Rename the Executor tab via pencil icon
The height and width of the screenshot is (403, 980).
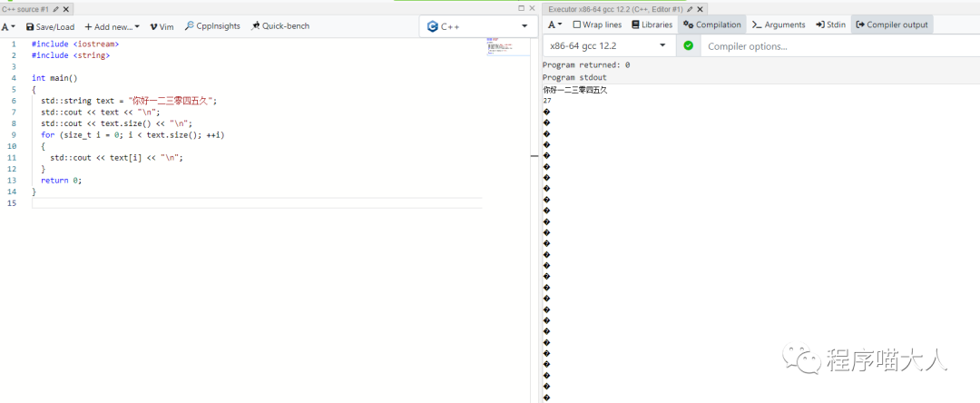click(x=691, y=8)
